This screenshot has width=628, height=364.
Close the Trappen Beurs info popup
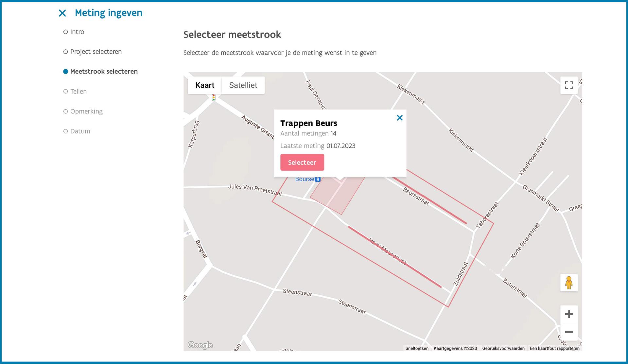click(x=400, y=118)
